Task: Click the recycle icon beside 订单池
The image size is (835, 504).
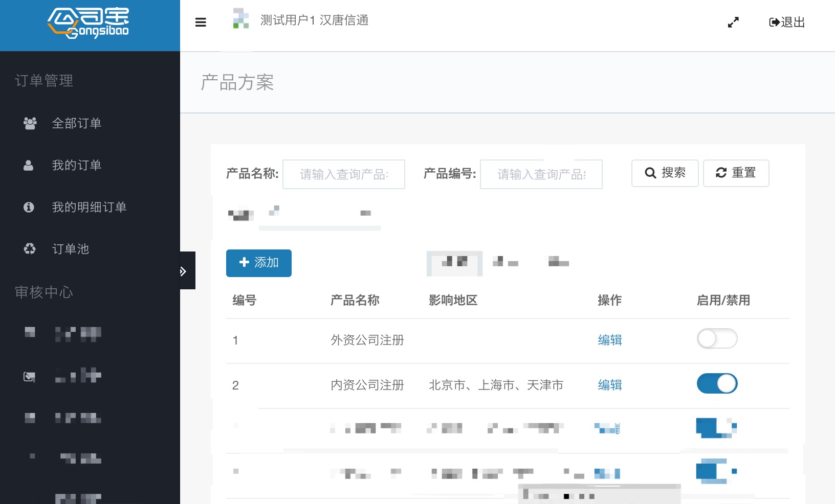Action: tap(30, 249)
